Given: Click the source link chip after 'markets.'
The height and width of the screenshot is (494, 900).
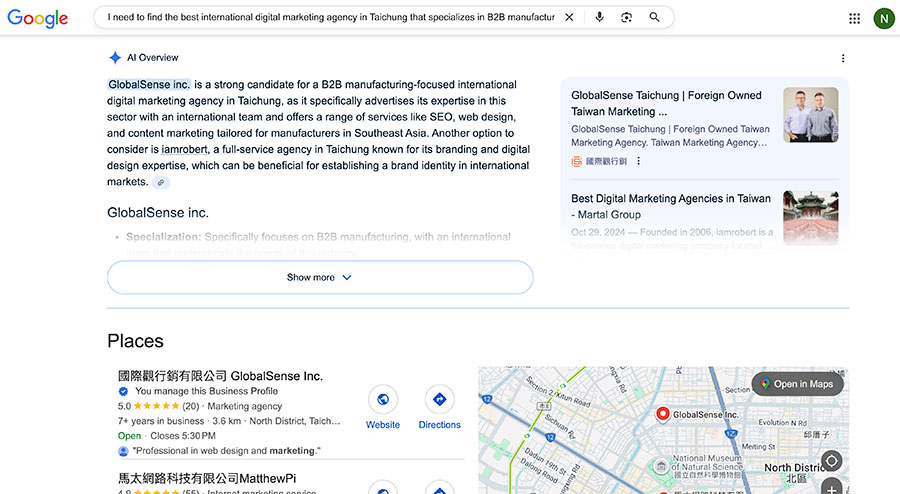Looking at the screenshot, I should 161,182.
